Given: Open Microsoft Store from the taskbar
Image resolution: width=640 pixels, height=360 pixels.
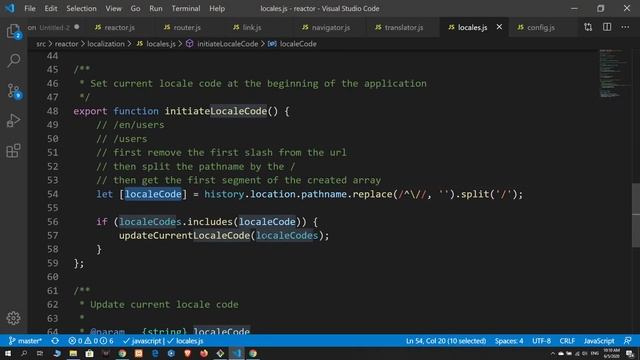Looking at the screenshot, I should [x=89, y=353].
